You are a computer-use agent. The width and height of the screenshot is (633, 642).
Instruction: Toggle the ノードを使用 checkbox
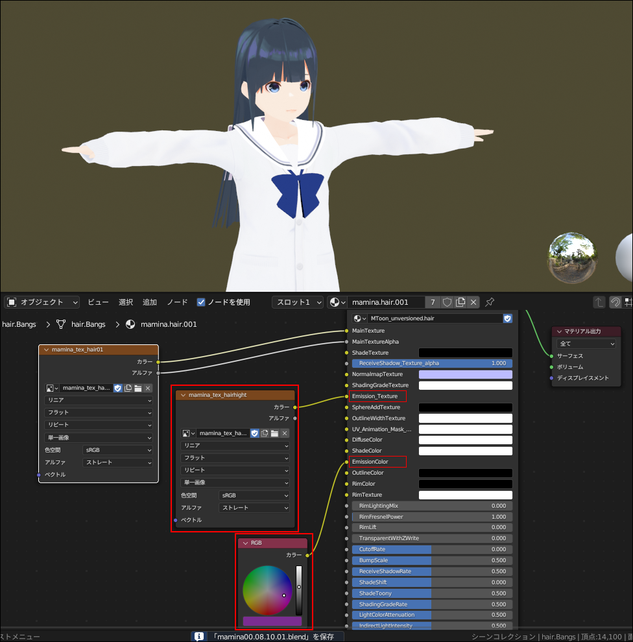[201, 302]
